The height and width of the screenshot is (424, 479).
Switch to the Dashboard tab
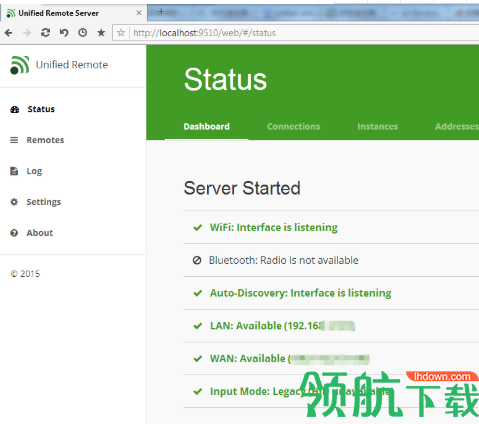[x=207, y=127]
